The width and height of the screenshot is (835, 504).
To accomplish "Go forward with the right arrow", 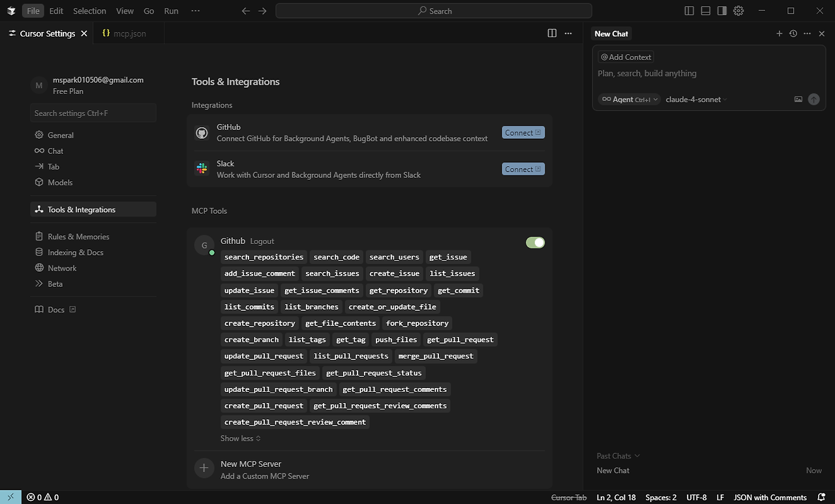I will click(x=262, y=11).
